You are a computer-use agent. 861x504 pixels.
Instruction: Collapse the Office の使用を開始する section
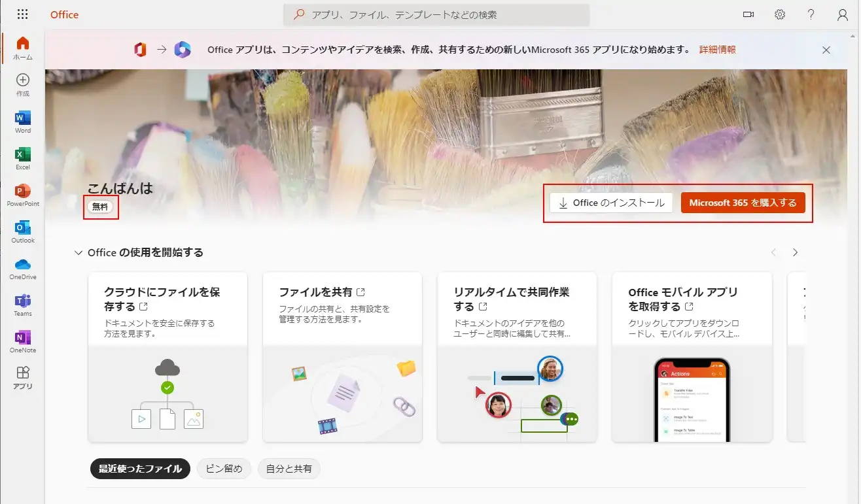(79, 252)
